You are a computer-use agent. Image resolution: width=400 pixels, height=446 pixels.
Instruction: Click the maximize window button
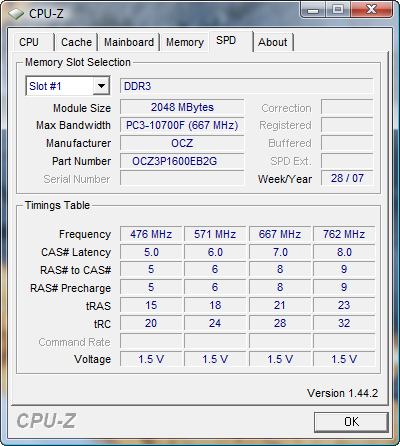point(337,10)
